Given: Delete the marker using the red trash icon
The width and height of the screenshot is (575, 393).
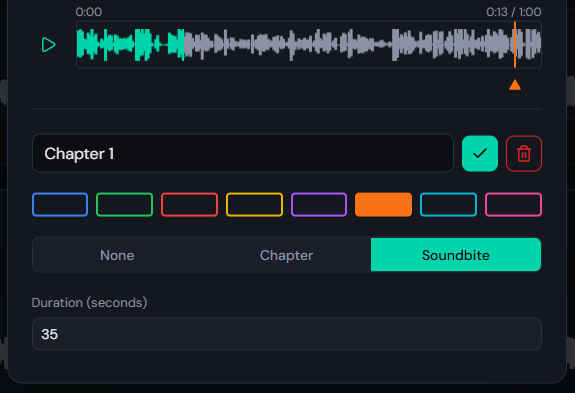Looking at the screenshot, I should (x=524, y=154).
